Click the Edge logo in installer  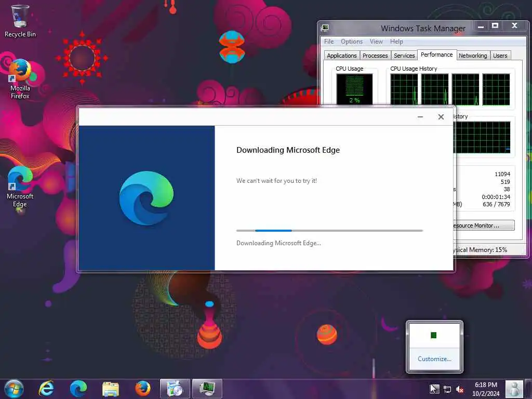[147, 198]
